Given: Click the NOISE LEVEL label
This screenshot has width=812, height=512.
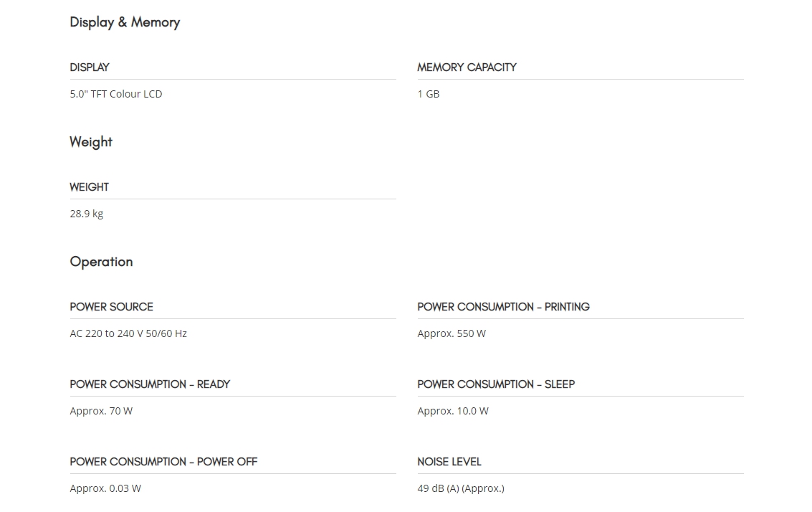Looking at the screenshot, I should pos(449,462).
